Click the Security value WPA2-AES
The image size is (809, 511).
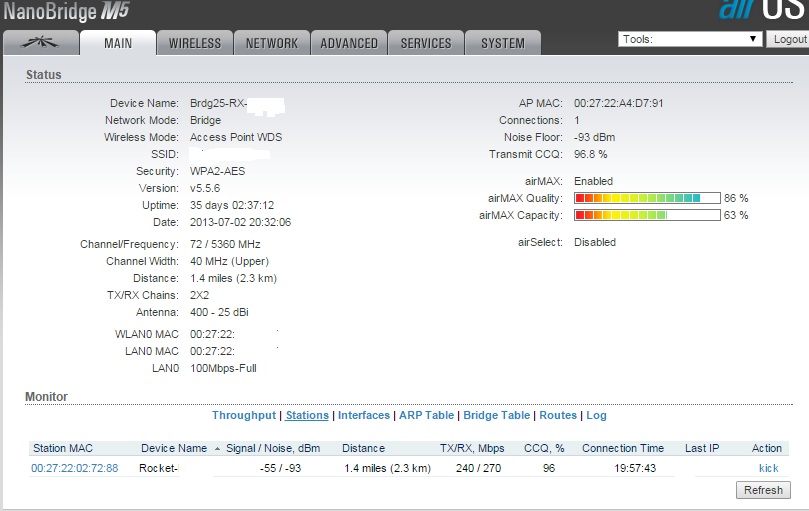[x=217, y=171]
